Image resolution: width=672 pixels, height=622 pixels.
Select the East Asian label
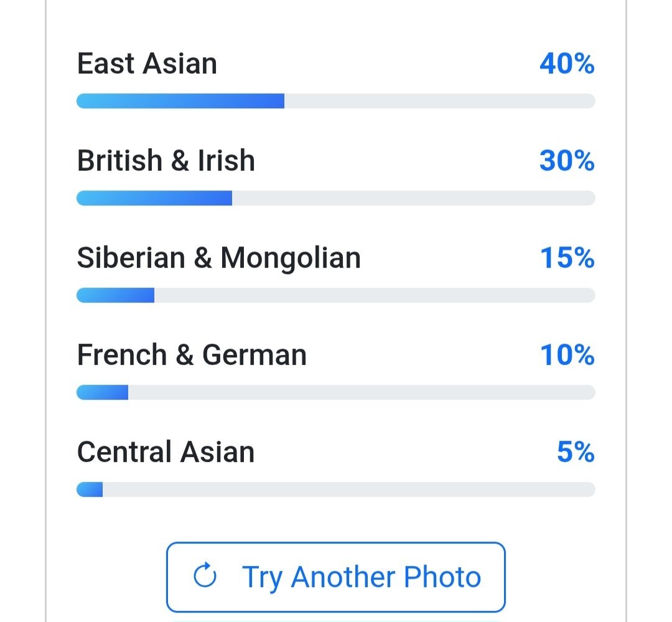(147, 64)
